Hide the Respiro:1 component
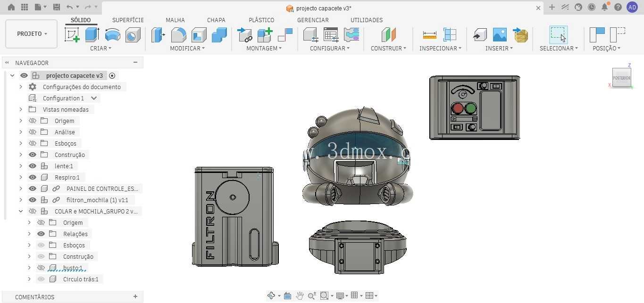The image size is (644, 303). [x=33, y=177]
